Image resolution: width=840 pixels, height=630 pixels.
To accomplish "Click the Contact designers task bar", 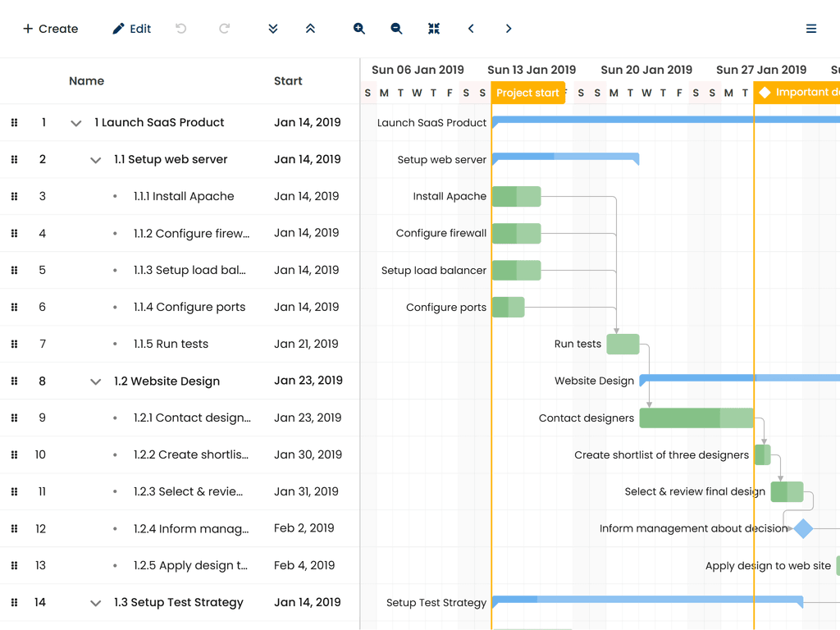I will click(x=696, y=418).
